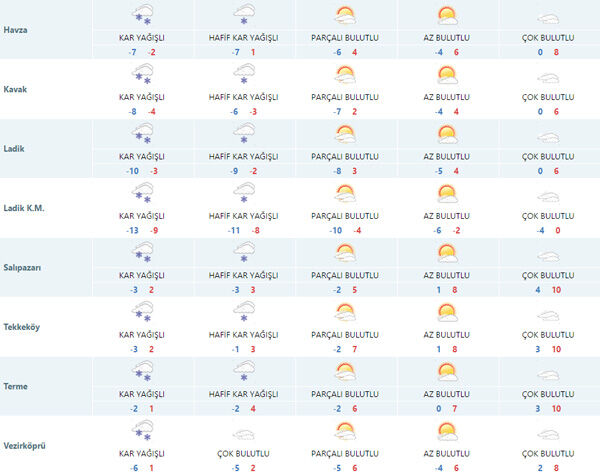Click the snow icon in Havza's first column
Image resolution: width=600 pixels, height=474 pixels.
click(x=142, y=15)
